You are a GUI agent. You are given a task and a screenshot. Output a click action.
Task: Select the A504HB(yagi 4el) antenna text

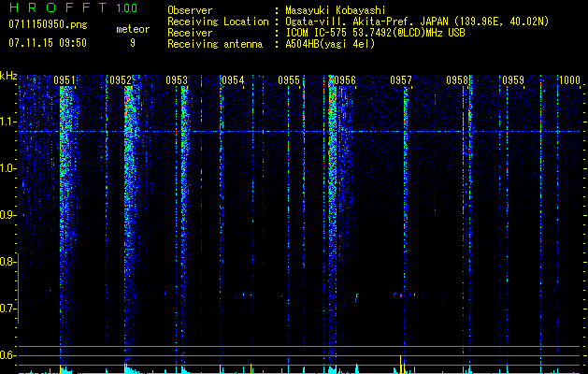(330, 44)
